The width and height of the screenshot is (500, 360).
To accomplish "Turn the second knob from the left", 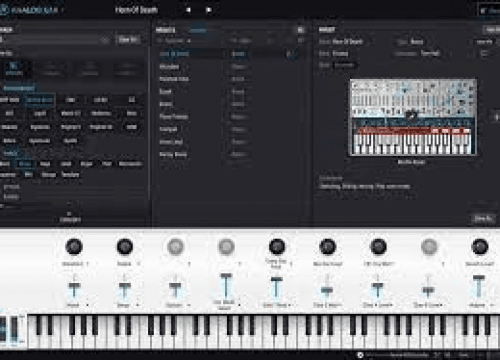I will pyautogui.click(x=125, y=247).
